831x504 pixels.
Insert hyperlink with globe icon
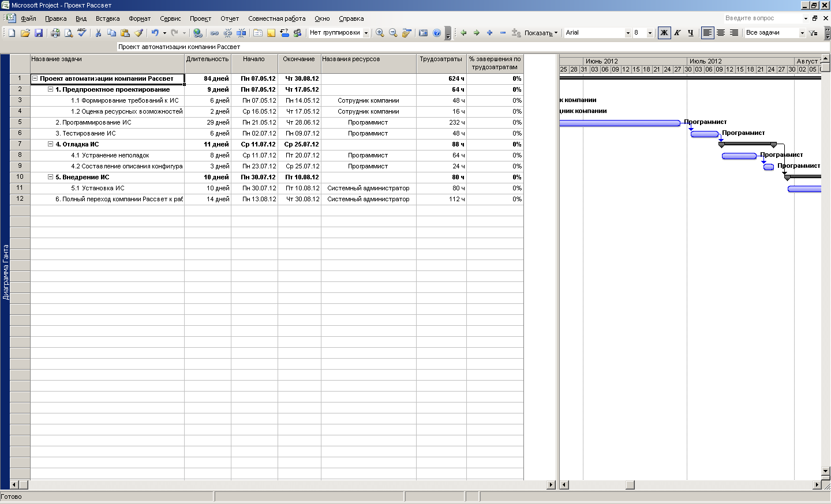(197, 33)
